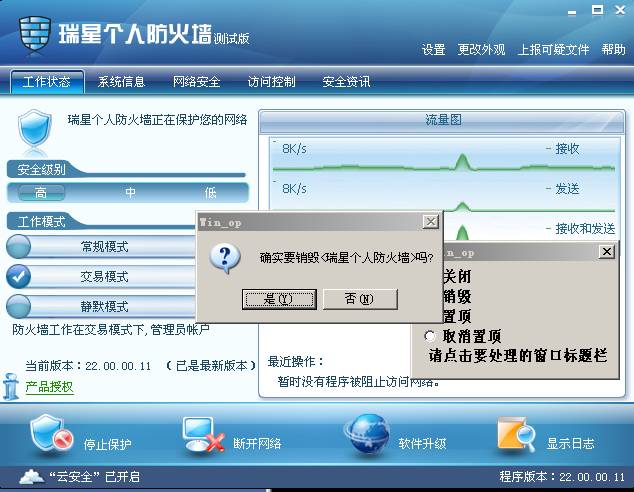
Task: Click the 软件升级 label
Action: coord(422,443)
